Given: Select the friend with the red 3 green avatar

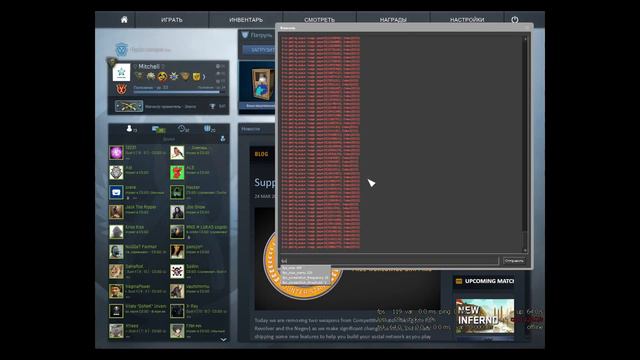Looking at the screenshot, I should click(x=177, y=172).
